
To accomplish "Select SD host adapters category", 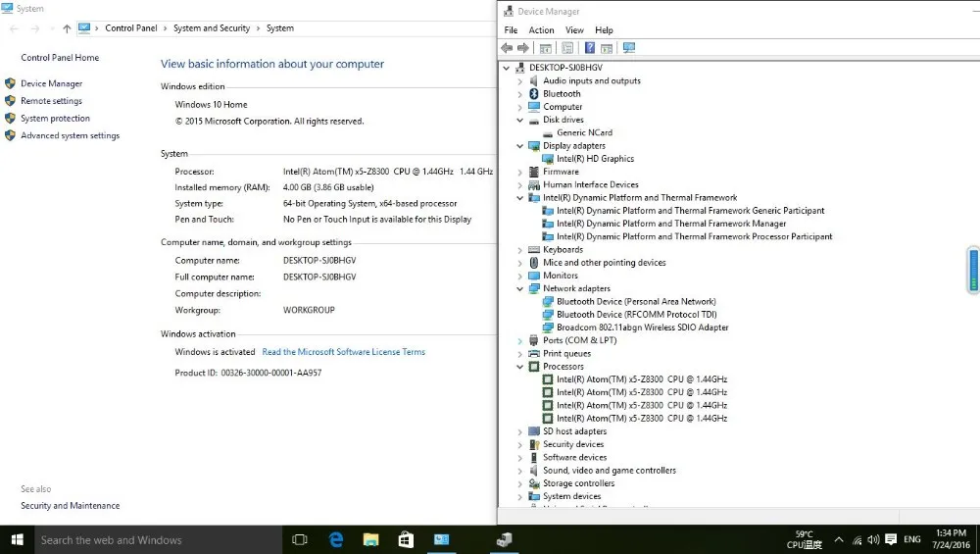I will coord(574,431).
